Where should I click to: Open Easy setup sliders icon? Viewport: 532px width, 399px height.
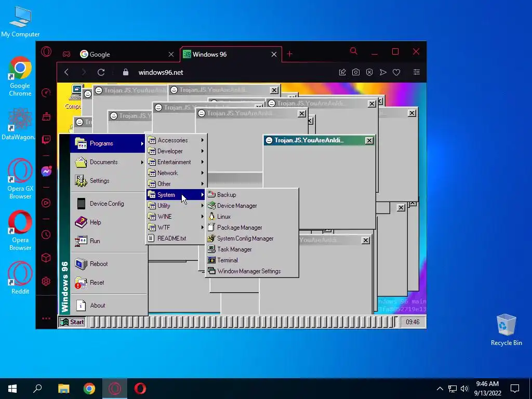pos(417,72)
